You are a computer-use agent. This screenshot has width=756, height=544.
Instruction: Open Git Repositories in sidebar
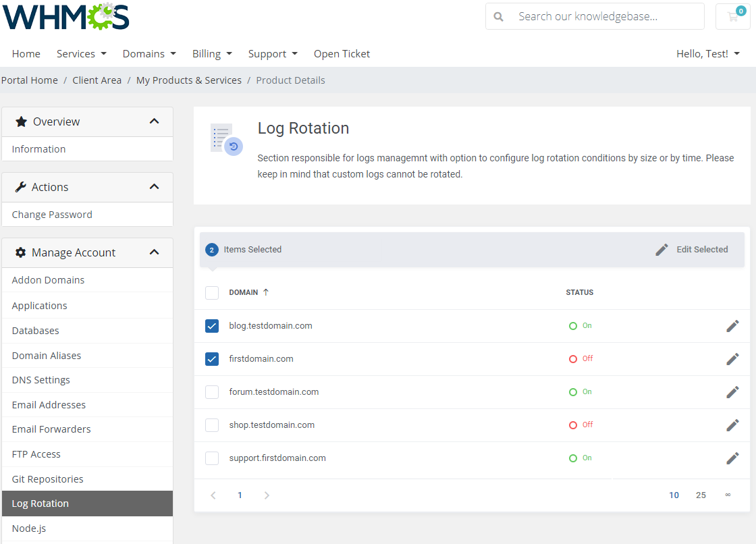(47, 479)
